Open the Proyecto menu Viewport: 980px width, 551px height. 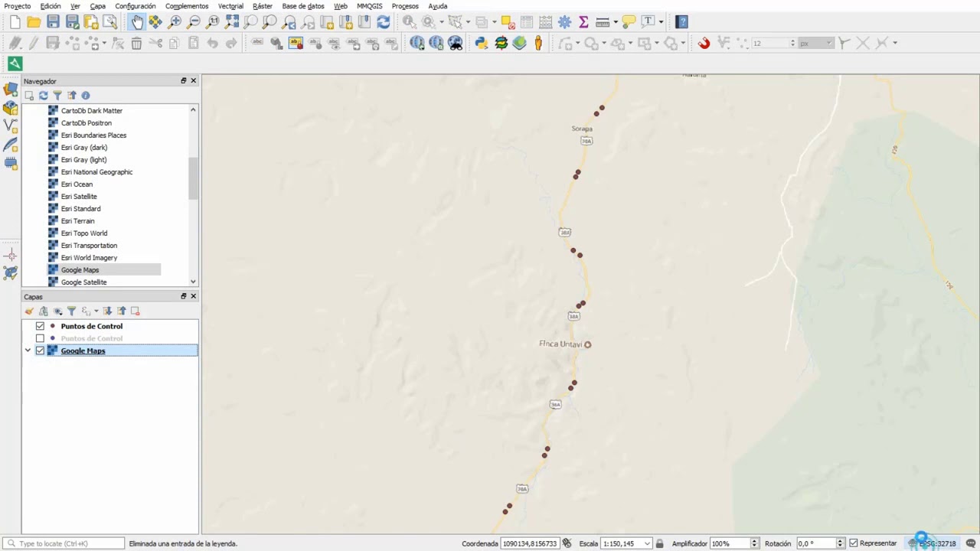pyautogui.click(x=18, y=6)
